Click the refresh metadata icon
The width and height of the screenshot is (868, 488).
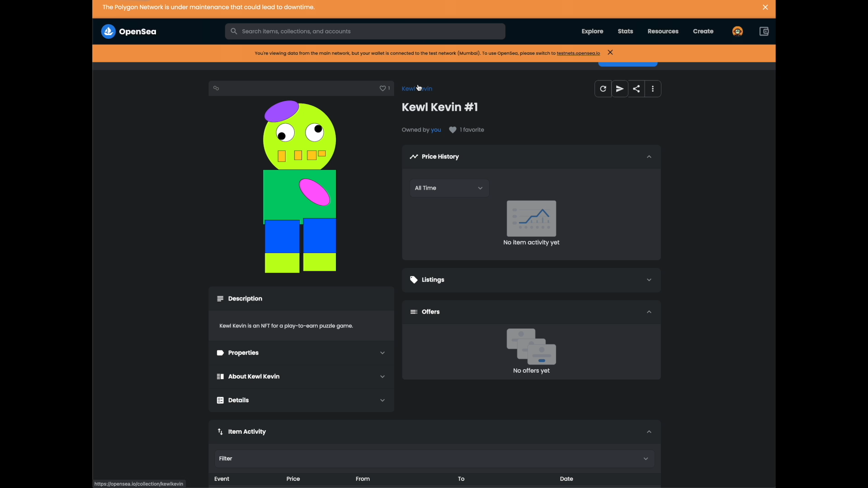click(603, 89)
